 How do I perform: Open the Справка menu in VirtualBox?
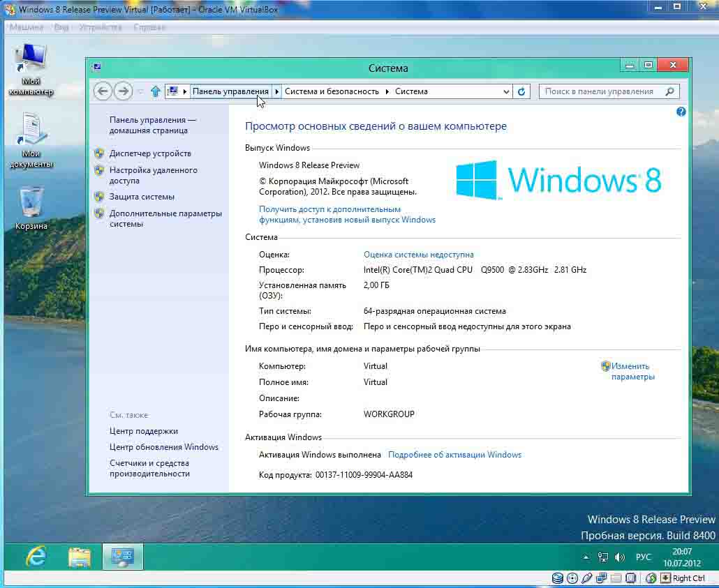(149, 27)
